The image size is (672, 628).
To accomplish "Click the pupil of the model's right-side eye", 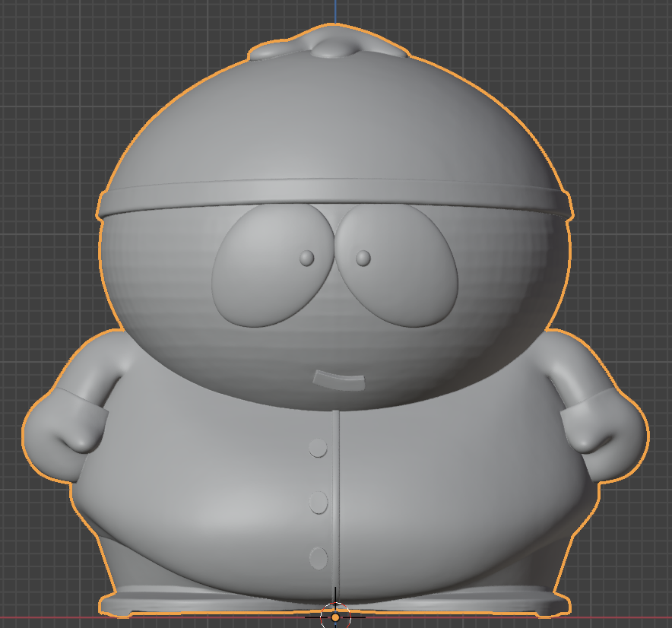I will pyautogui.click(x=363, y=258).
